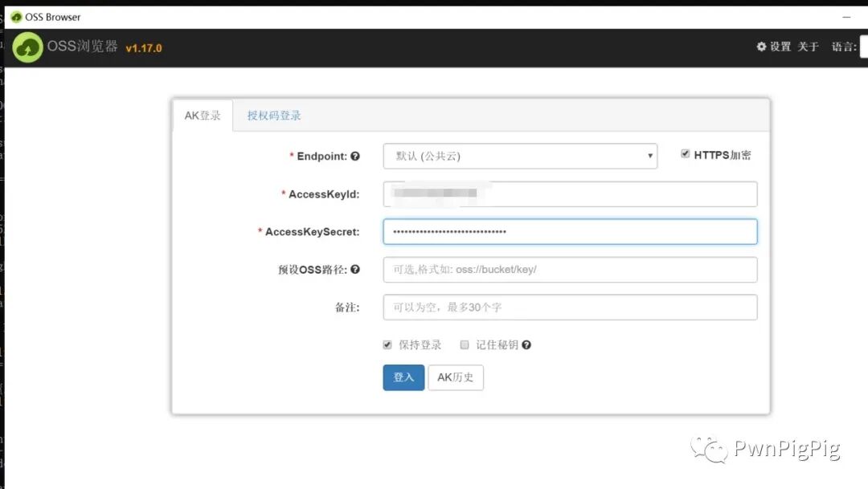The height and width of the screenshot is (489, 868).
Task: Click the 预设OSS路径 input field
Action: coord(570,270)
